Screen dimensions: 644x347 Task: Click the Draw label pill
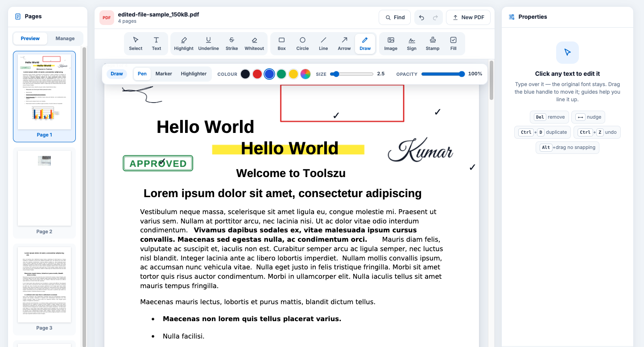coord(117,74)
